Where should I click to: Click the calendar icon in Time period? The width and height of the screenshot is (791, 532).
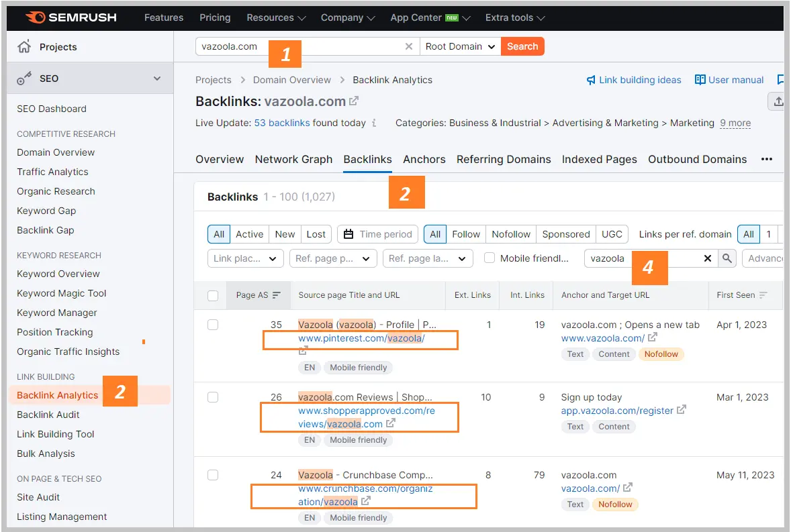click(x=348, y=234)
